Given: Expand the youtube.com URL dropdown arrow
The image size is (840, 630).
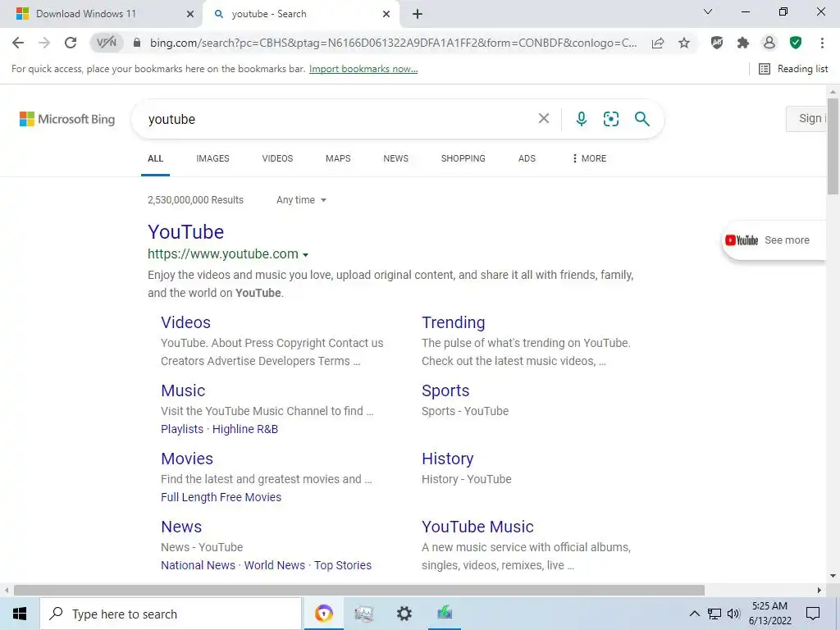Looking at the screenshot, I should click(x=305, y=255).
